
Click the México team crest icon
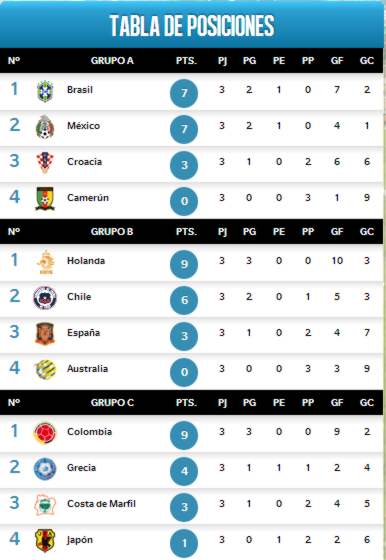[x=45, y=127]
